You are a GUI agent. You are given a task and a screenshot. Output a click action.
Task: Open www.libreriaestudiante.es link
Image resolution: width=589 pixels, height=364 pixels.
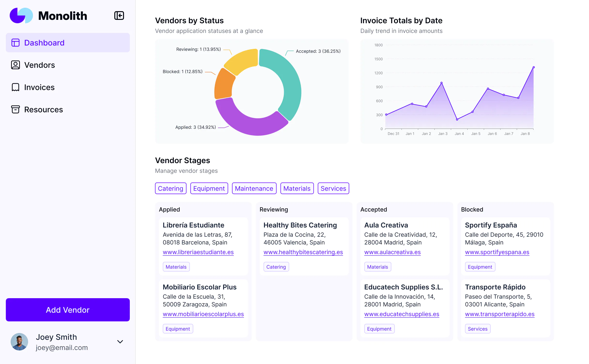pos(198,252)
